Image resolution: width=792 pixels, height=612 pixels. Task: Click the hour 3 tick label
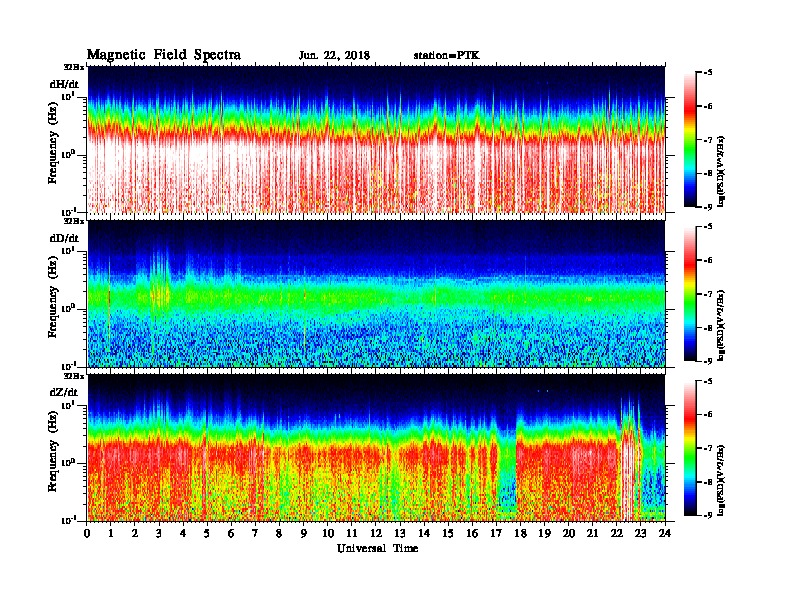click(159, 534)
